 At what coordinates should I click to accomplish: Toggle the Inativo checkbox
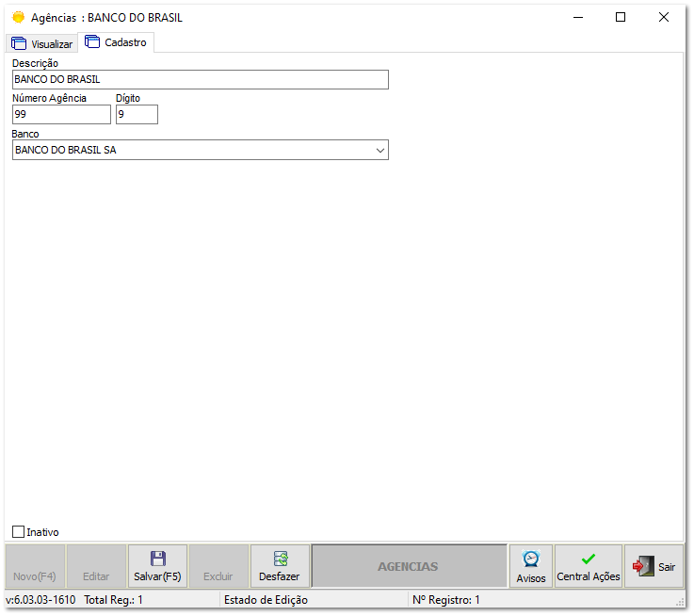(x=18, y=532)
